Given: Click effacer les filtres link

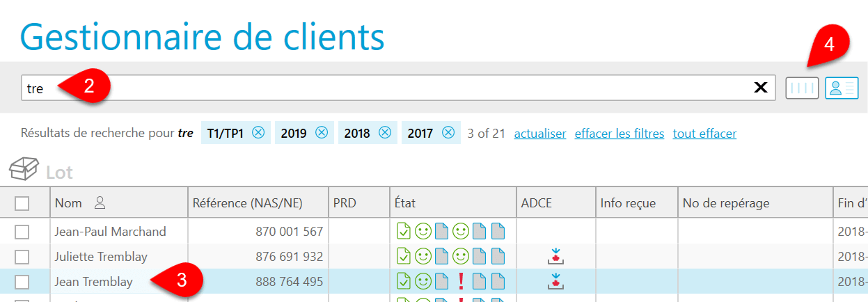Looking at the screenshot, I should coord(619,134).
